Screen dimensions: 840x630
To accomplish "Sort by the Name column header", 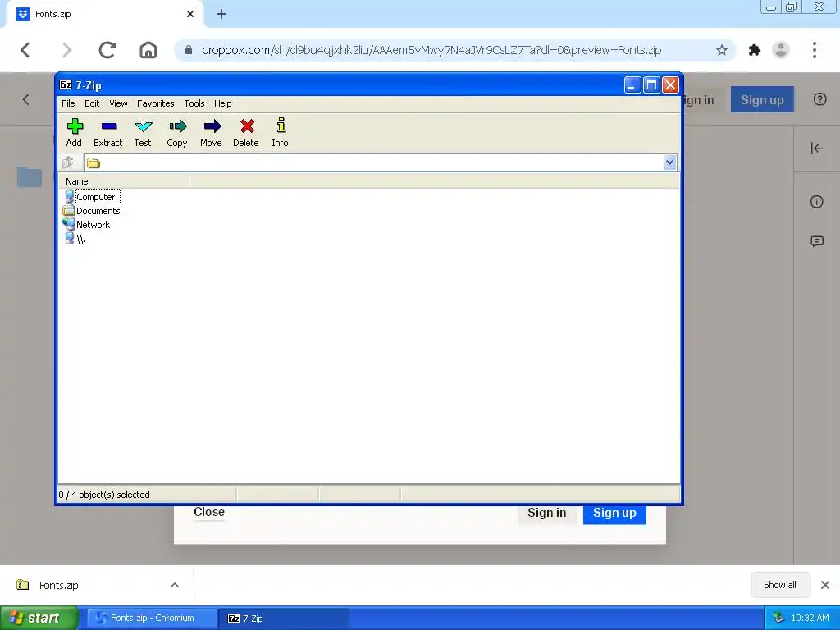I will [x=123, y=181].
